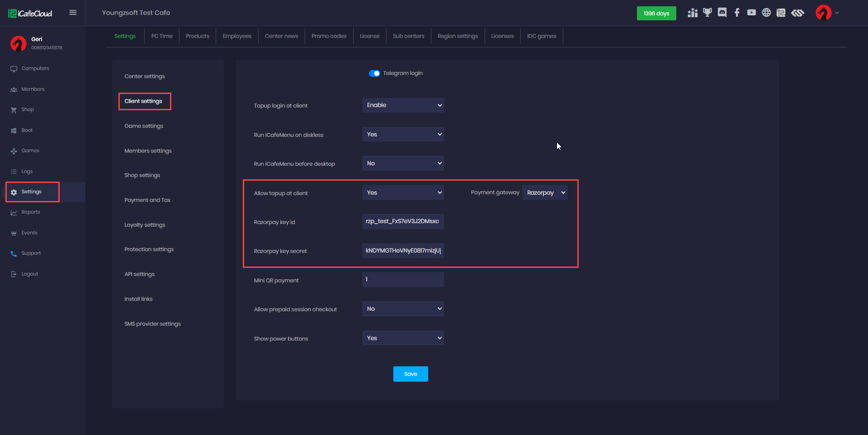Click the green 1396 days button

(656, 14)
